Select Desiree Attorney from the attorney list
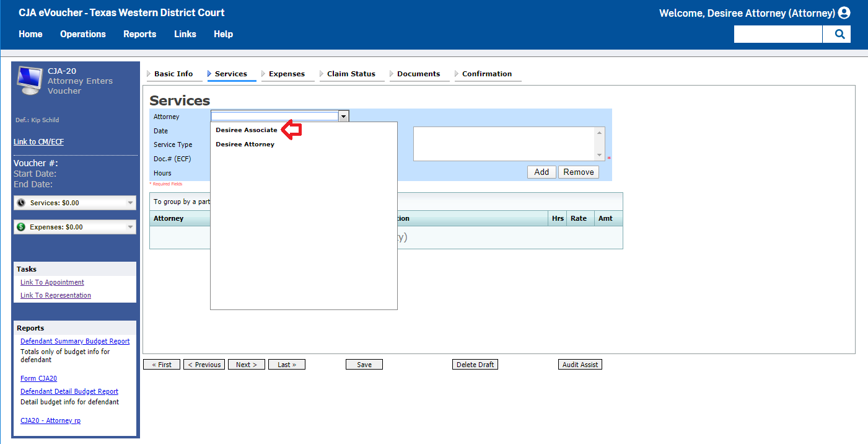868x444 pixels. click(x=245, y=144)
